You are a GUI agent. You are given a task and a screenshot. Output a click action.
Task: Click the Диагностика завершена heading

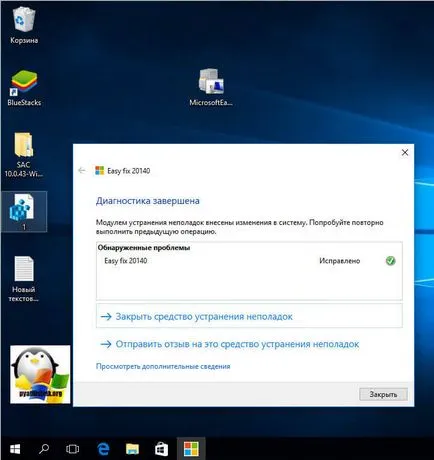click(148, 201)
